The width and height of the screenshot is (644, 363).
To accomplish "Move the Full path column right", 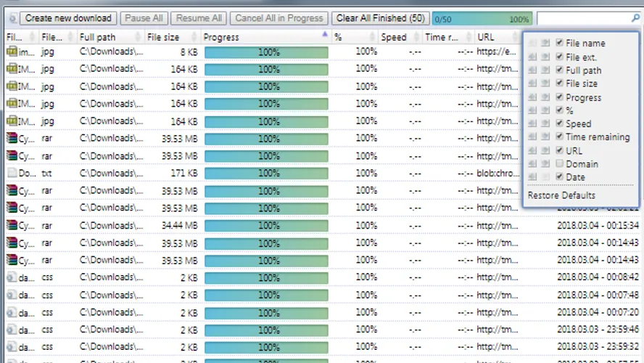I will click(545, 70).
